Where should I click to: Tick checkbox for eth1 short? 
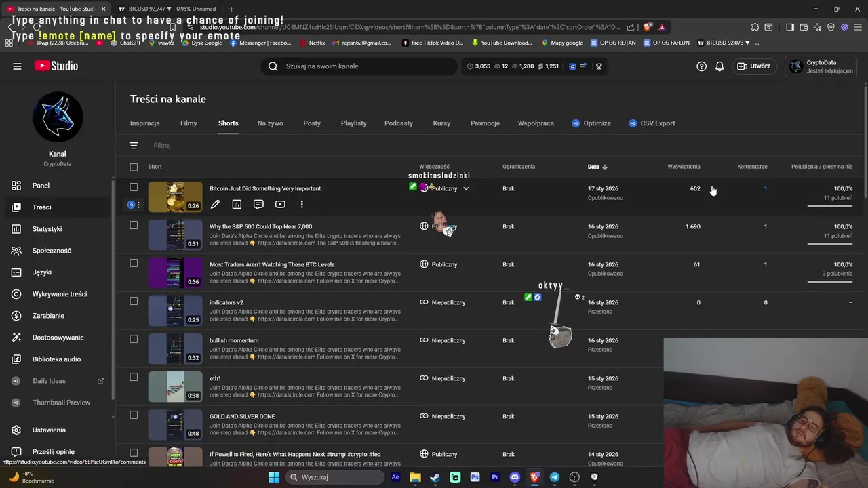134,377
